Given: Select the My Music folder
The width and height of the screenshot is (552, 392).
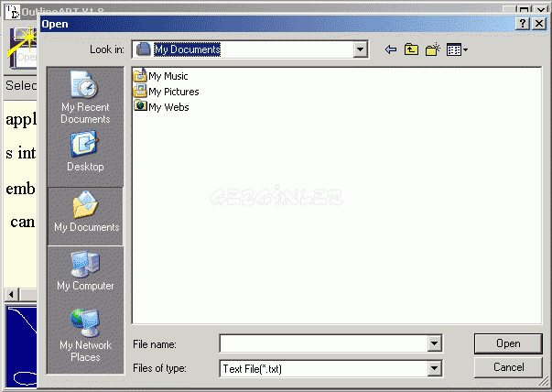Looking at the screenshot, I should [x=167, y=76].
